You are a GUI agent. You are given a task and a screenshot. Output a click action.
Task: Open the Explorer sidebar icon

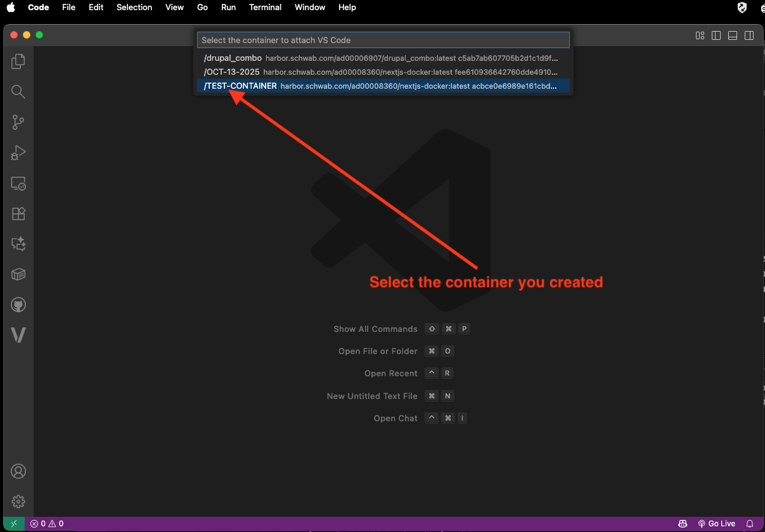click(18, 61)
